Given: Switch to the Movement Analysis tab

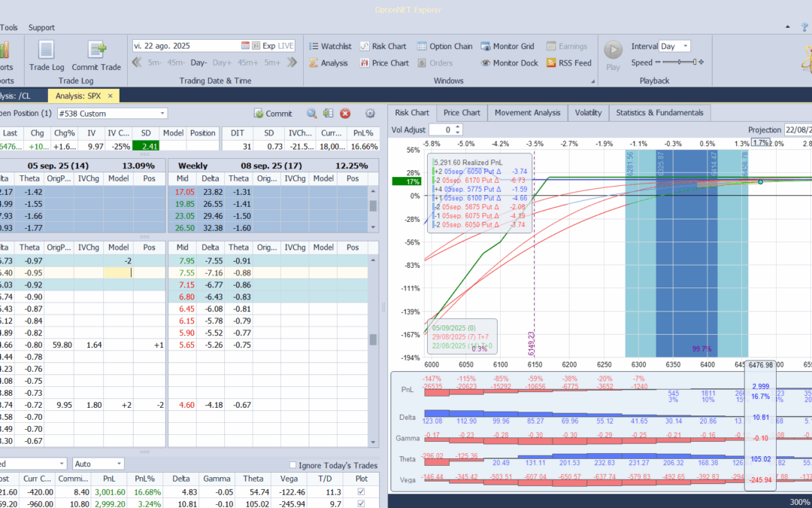Looking at the screenshot, I should pyautogui.click(x=527, y=113).
